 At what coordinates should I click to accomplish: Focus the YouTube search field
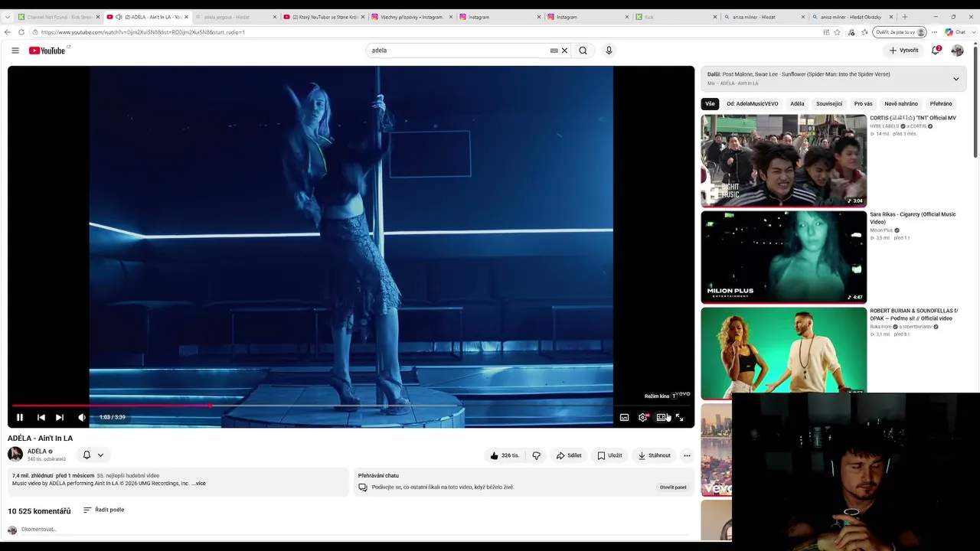[458, 51]
